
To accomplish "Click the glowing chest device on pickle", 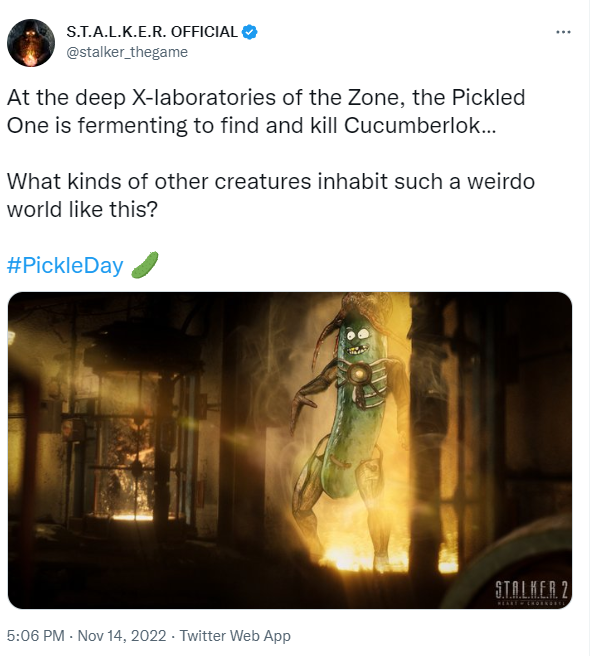I will coord(359,373).
